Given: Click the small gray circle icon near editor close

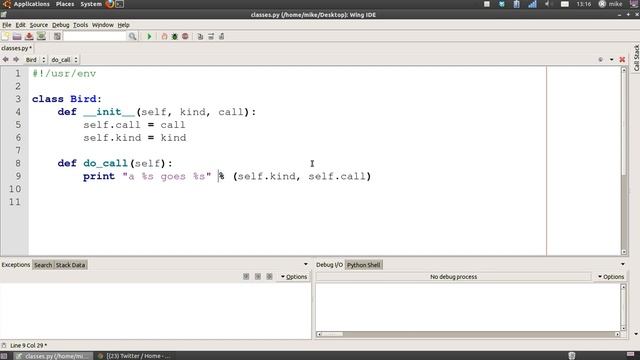Looking at the screenshot, I should tap(600, 60).
